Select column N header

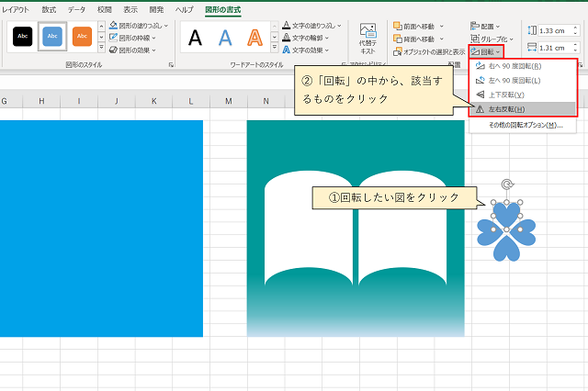pos(266,101)
